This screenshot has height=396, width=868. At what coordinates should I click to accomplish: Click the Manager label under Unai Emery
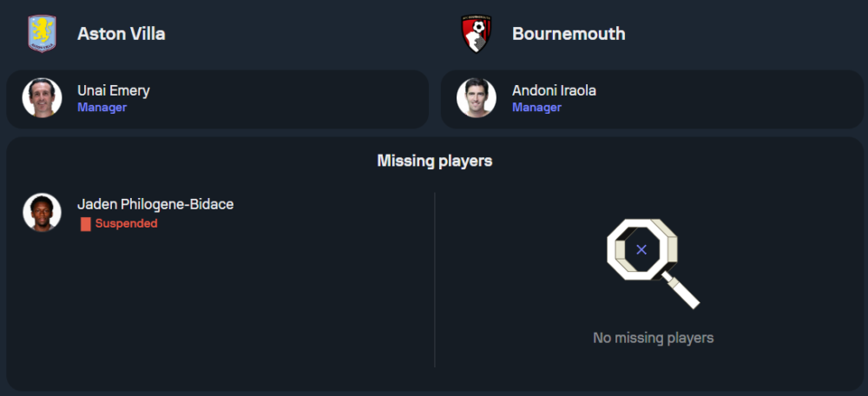(102, 108)
